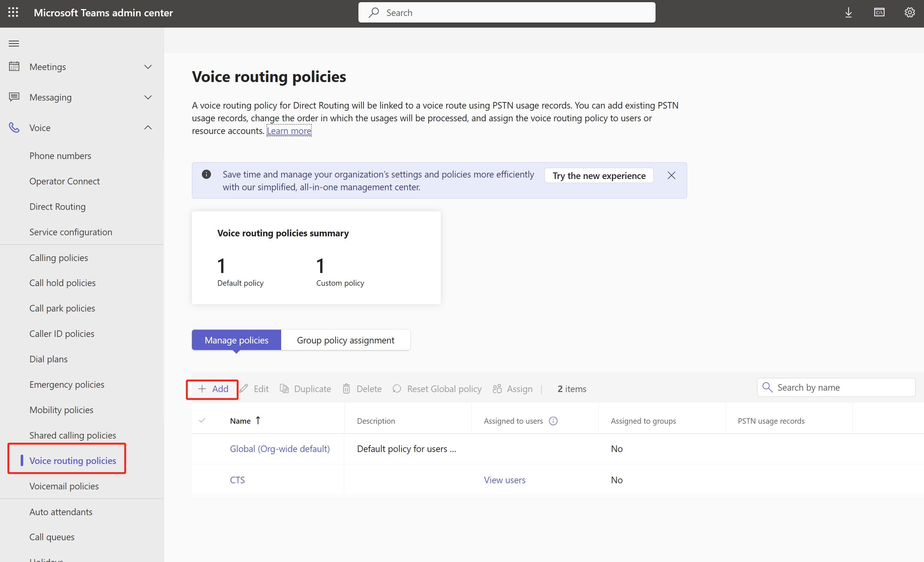Click the Name sort arrow
Image resolution: width=924 pixels, height=562 pixels.
point(258,420)
